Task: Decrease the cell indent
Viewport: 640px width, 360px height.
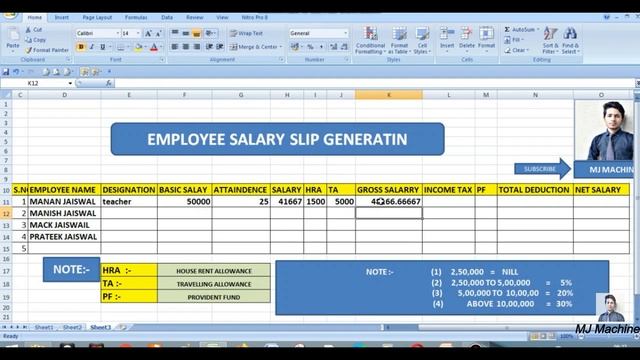Action: [209, 47]
